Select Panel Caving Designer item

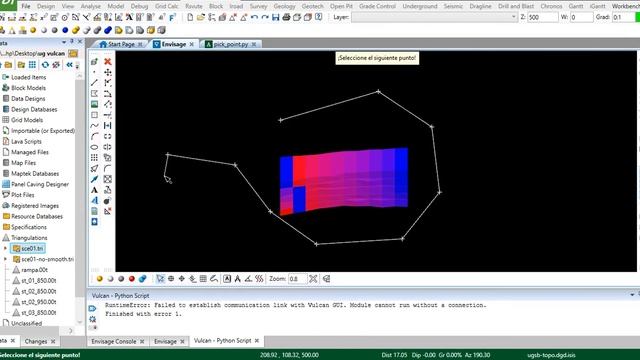point(40,184)
